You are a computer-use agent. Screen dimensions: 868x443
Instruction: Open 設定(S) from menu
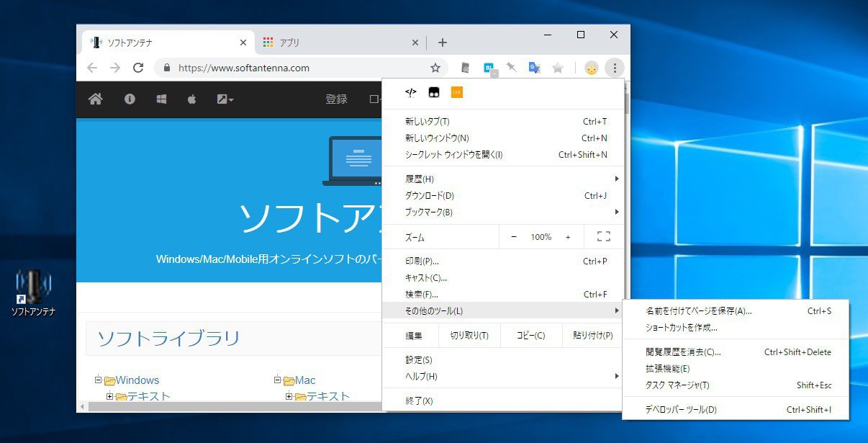pyautogui.click(x=502, y=359)
